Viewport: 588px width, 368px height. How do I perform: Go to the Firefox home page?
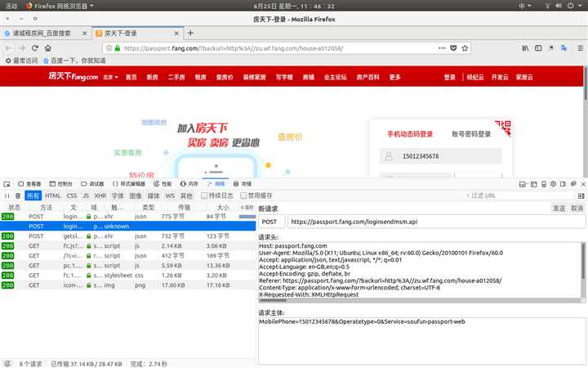point(48,48)
